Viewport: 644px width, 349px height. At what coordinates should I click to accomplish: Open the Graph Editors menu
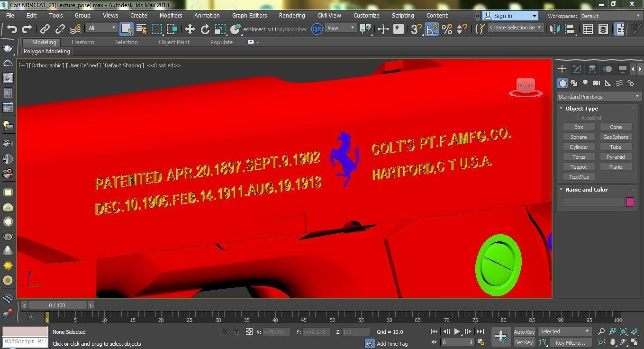[249, 15]
